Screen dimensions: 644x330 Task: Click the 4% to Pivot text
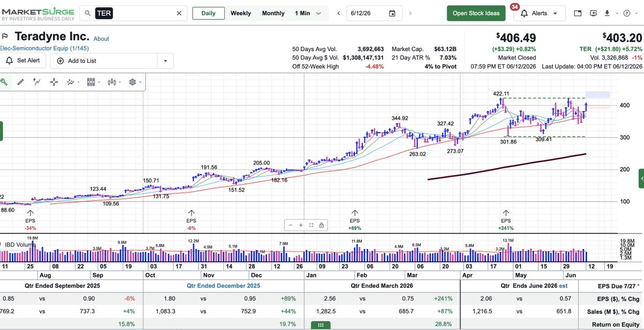click(440, 67)
